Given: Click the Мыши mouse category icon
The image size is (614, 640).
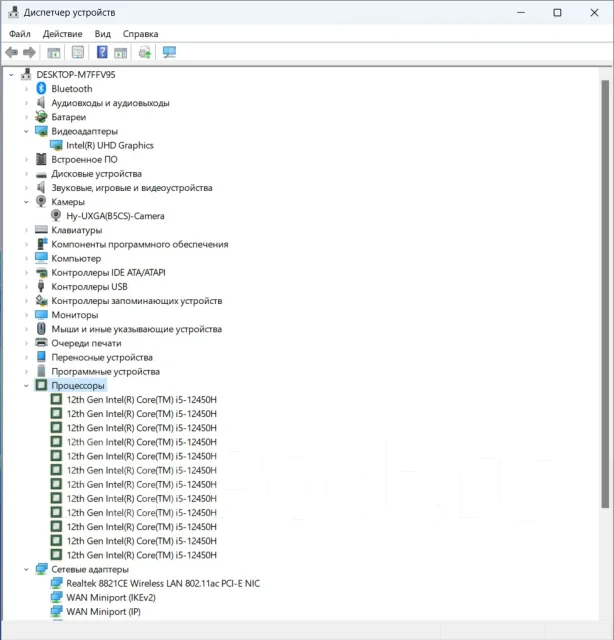Looking at the screenshot, I should [x=41, y=329].
